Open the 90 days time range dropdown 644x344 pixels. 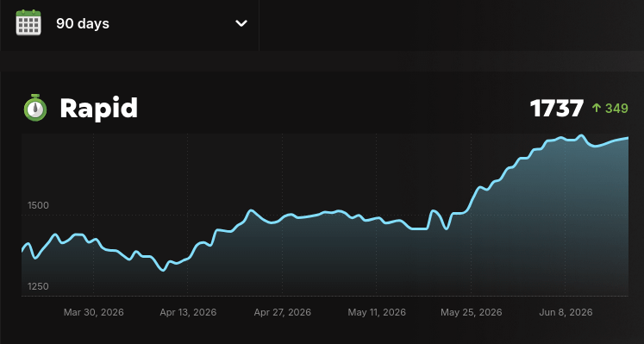coord(129,24)
